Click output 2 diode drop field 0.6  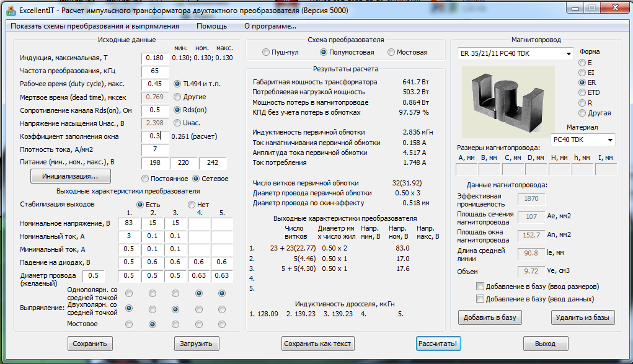click(x=152, y=262)
